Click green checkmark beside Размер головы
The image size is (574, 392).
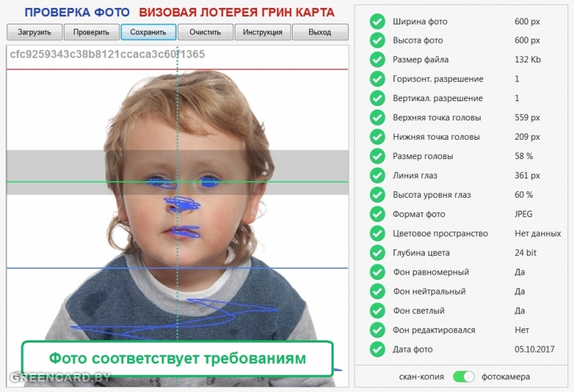(377, 156)
